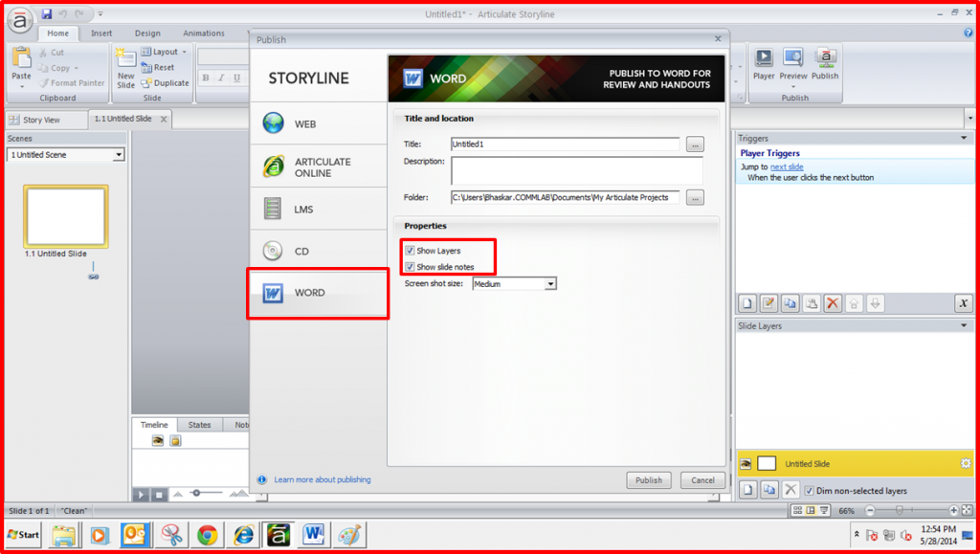Screen dimensions: 980x554
Task: Create a new trigger in Triggers panel
Action: 747,303
